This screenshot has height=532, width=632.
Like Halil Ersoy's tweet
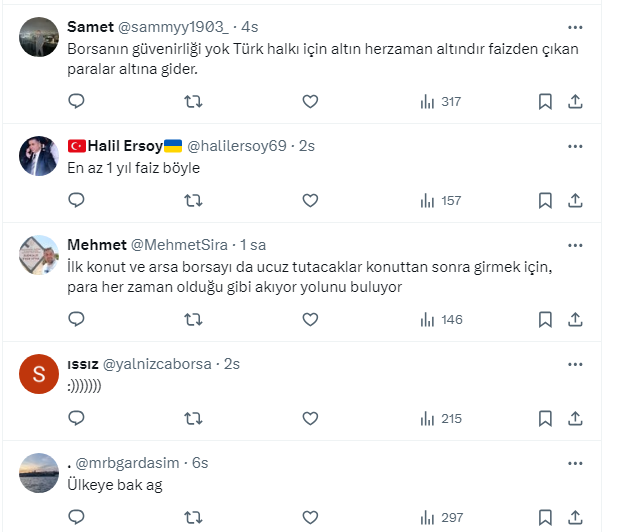[310, 200]
